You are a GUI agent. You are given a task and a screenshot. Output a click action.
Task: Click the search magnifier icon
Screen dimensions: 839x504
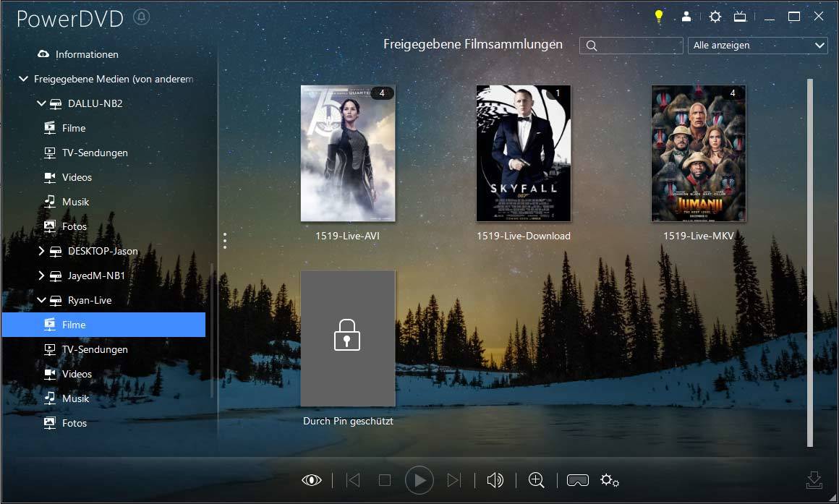[x=591, y=46]
